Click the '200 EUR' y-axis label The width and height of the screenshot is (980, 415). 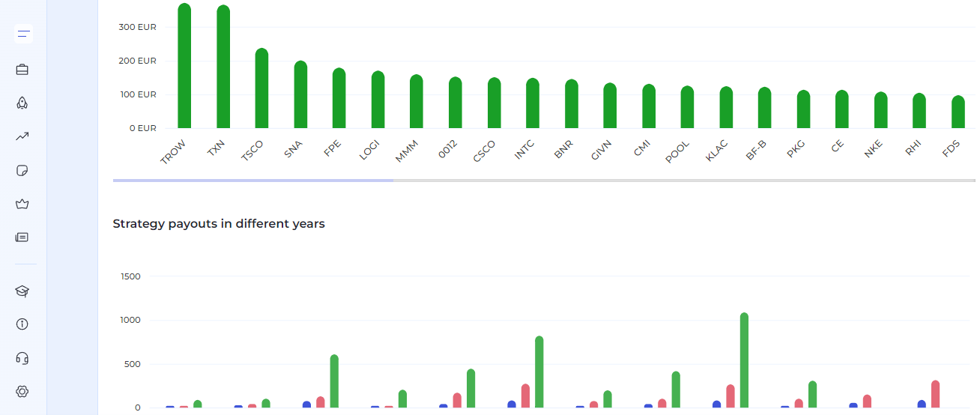click(x=138, y=61)
